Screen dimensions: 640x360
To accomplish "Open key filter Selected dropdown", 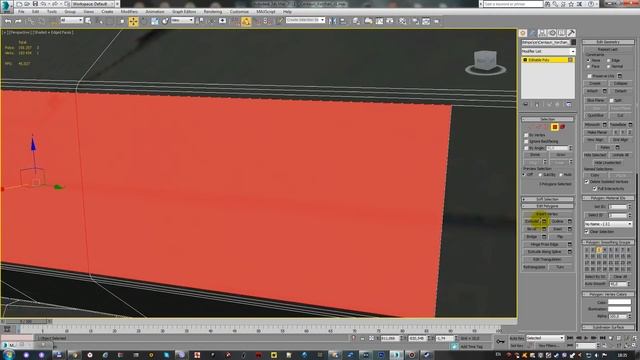I will [x=545, y=338].
